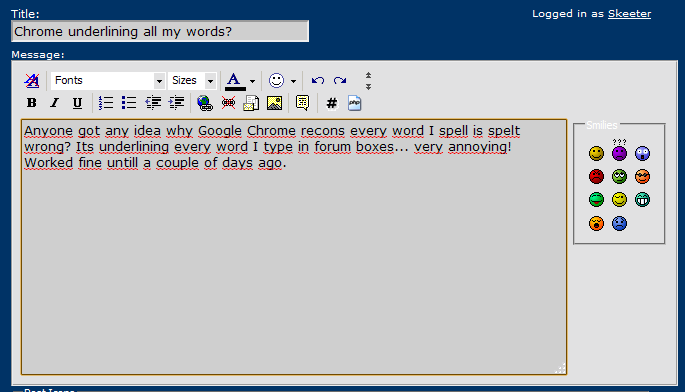Insert the blue sad smiley

click(x=619, y=223)
